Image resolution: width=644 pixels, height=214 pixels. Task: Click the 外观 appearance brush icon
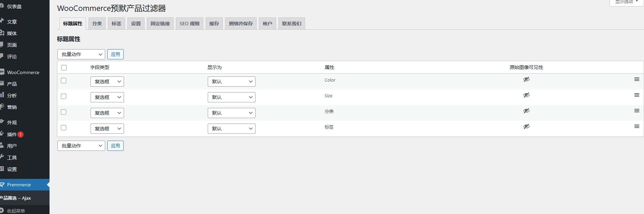[x=2, y=122]
